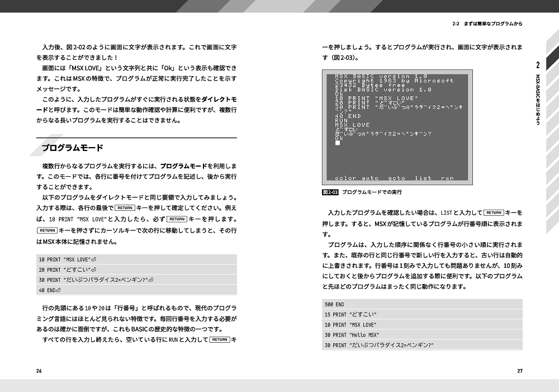
Task: Click the 図2-03 figure label badge
Action: coord(330,192)
